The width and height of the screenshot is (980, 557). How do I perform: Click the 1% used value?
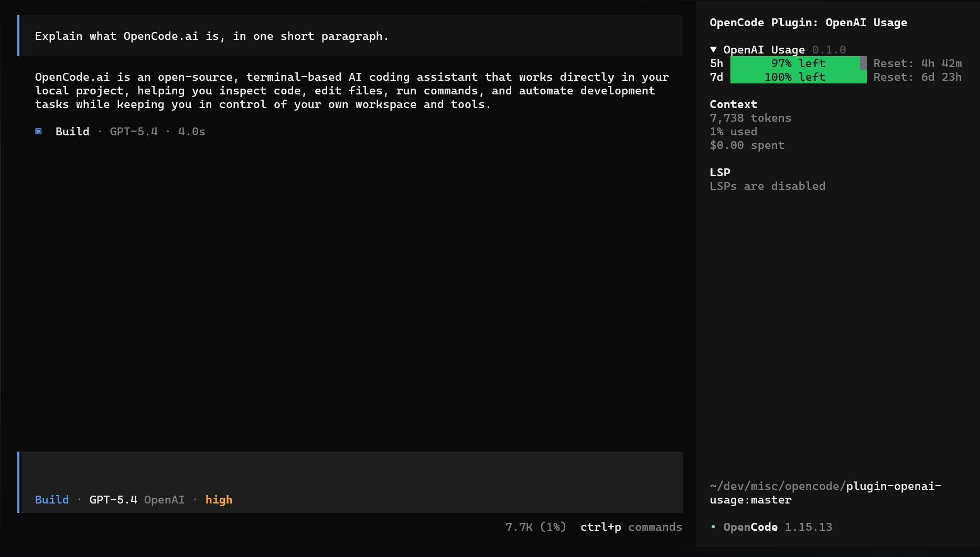tap(733, 131)
